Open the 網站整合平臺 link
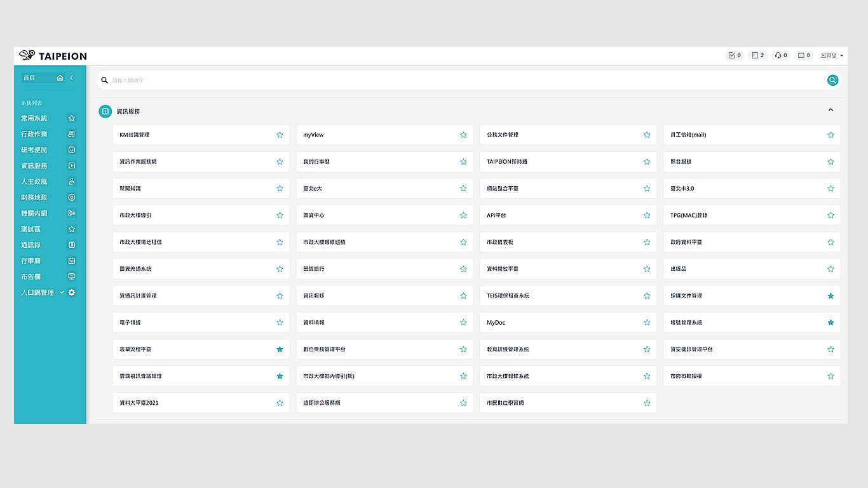 pos(503,189)
